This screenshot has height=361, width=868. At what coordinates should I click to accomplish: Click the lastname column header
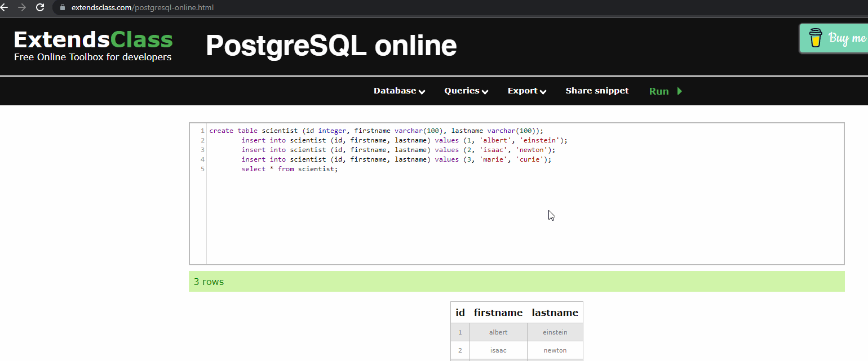click(x=555, y=313)
